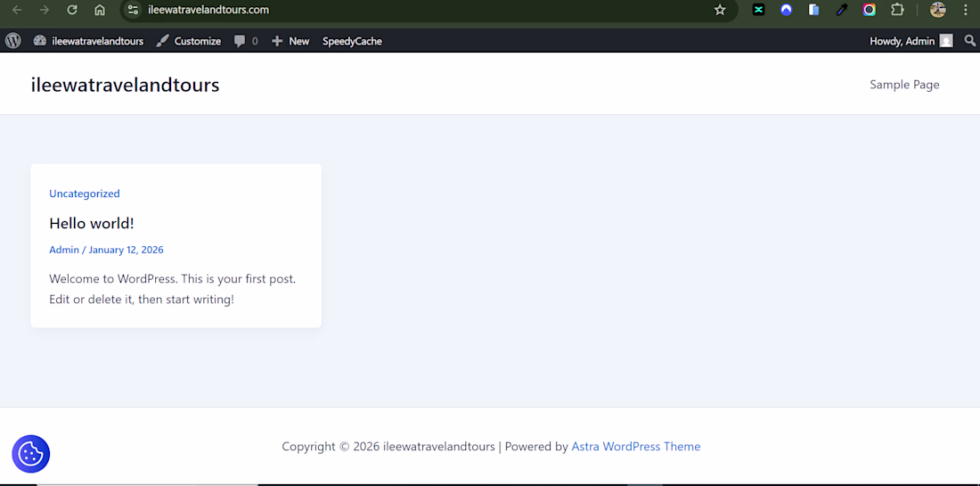Bookmark page with the star icon
This screenshot has width=980, height=486.
click(x=720, y=10)
